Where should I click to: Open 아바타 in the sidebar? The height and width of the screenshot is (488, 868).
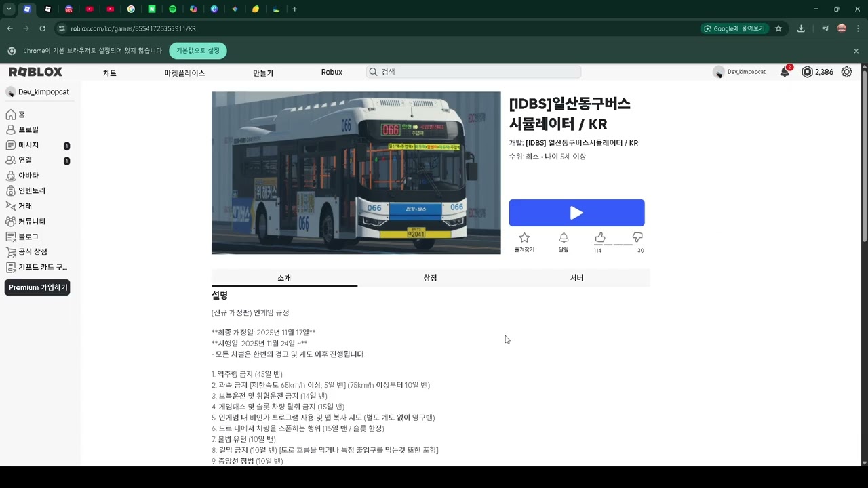click(22, 176)
